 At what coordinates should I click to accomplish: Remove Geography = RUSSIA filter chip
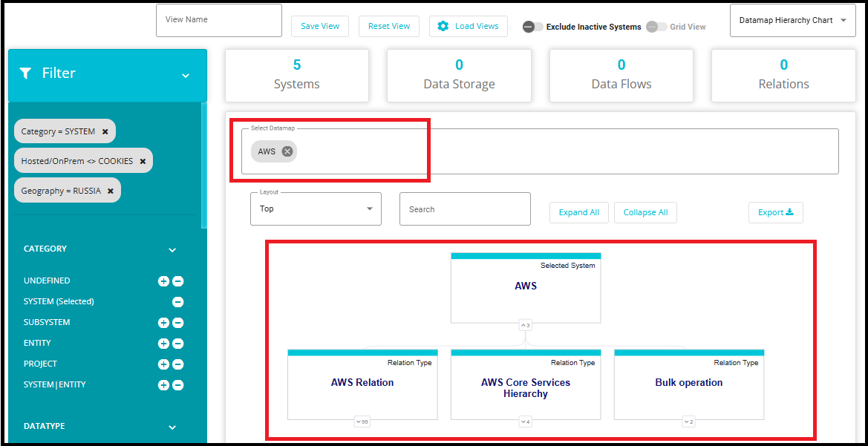point(111,191)
